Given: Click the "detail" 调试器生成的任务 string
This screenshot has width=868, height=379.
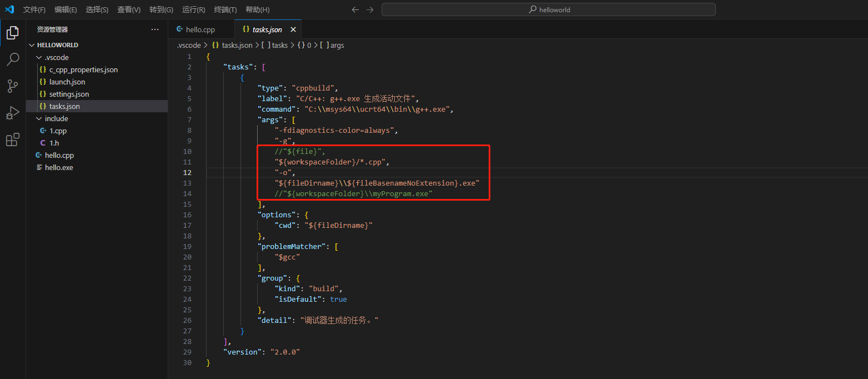Looking at the screenshot, I should click(339, 320).
